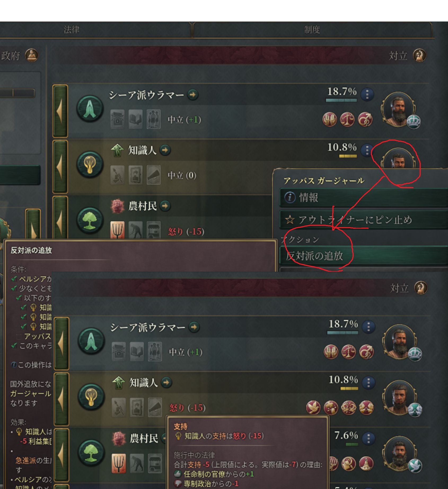This screenshot has height=489, width=448.
Task: Click checkmark beside ペルシア condition line
Action: [14, 279]
